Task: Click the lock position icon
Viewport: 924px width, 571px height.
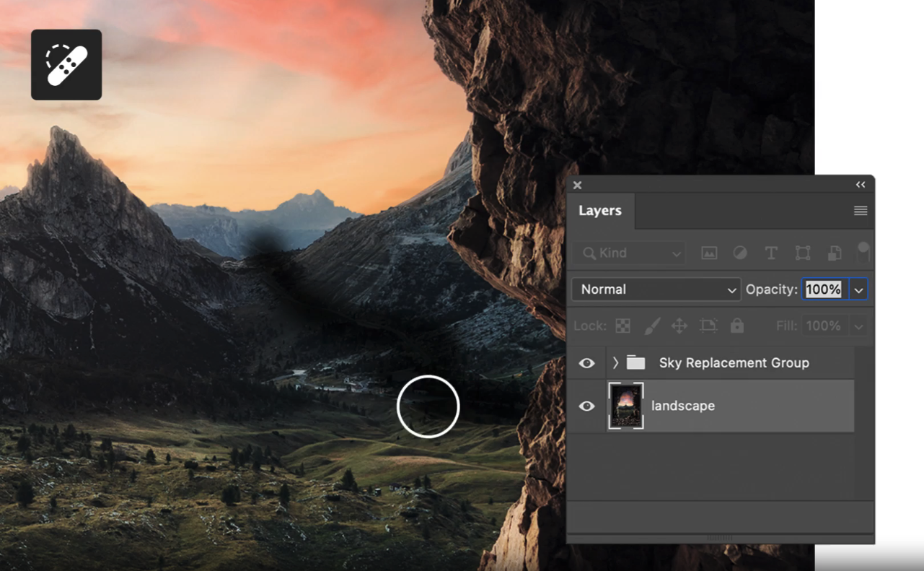Action: point(678,326)
